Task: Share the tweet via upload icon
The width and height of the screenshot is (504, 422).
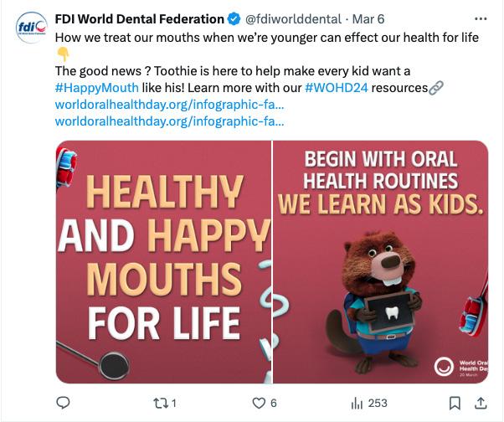Action: point(481,403)
